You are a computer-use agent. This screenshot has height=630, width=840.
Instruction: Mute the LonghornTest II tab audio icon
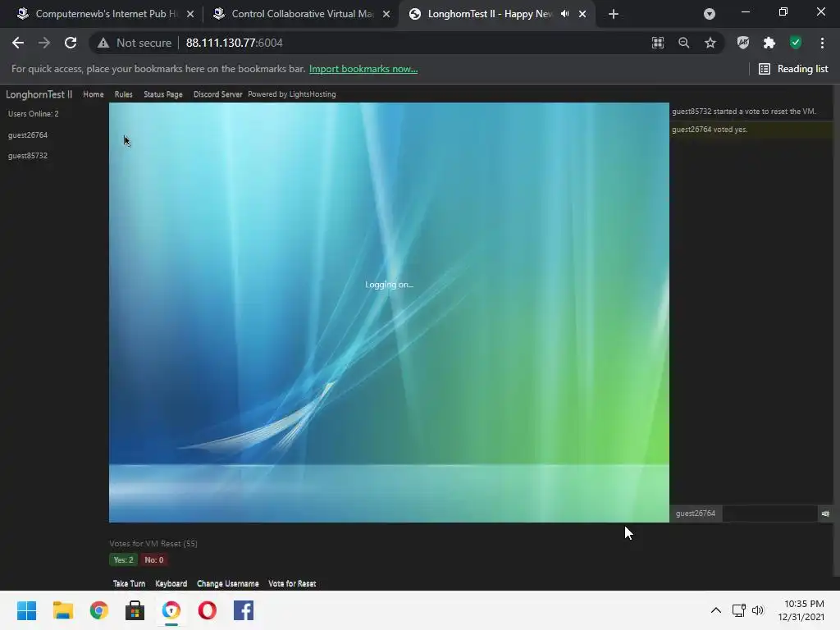tap(564, 14)
